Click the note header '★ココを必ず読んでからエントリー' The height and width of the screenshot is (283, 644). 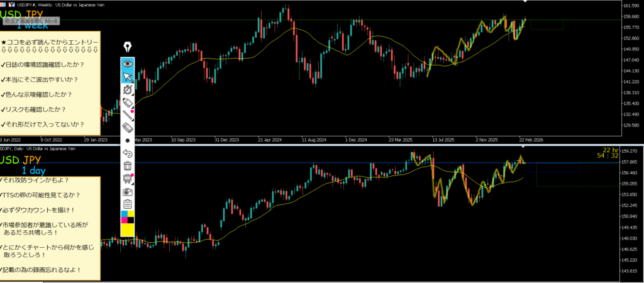[x=50, y=42]
